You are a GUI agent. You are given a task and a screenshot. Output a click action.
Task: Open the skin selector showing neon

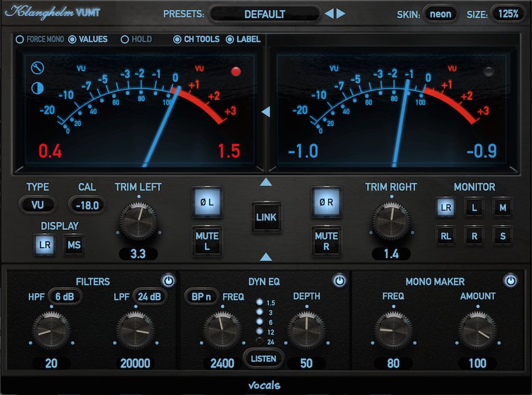pyautogui.click(x=440, y=14)
